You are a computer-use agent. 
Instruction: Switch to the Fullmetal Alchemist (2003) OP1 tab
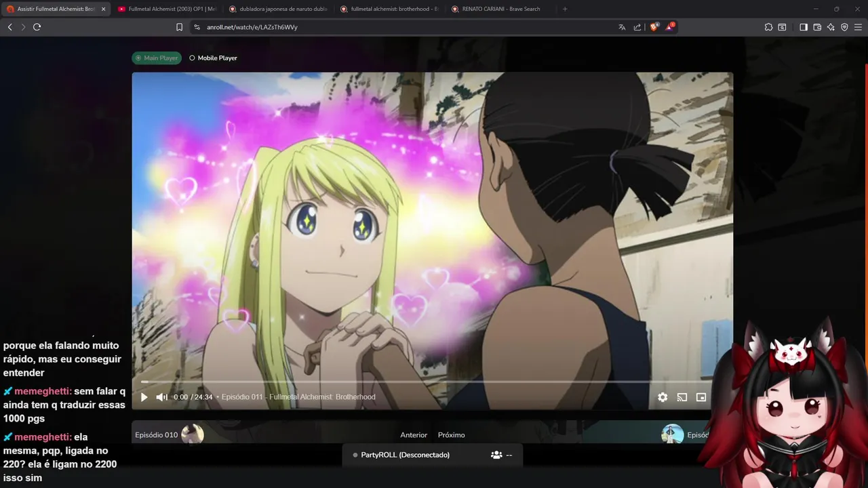coord(167,9)
